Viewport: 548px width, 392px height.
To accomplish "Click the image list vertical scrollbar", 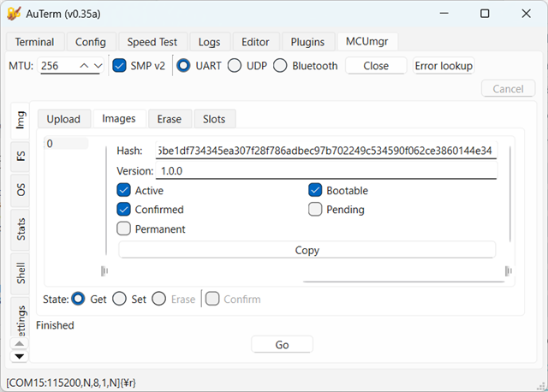I will (x=510, y=194).
